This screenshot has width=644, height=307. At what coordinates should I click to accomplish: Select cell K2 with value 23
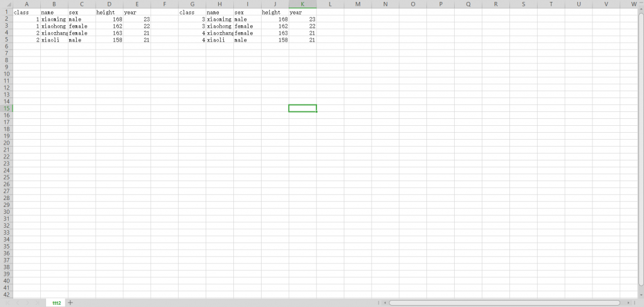(303, 20)
